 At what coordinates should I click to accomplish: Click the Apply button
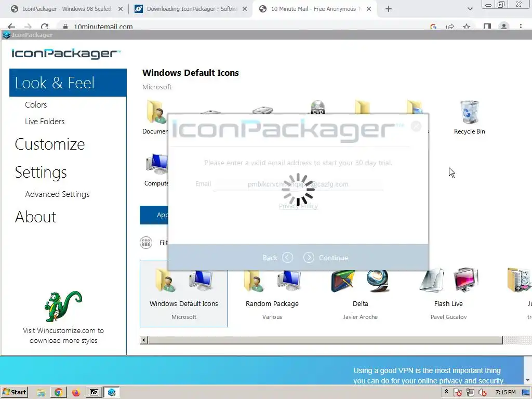154,215
